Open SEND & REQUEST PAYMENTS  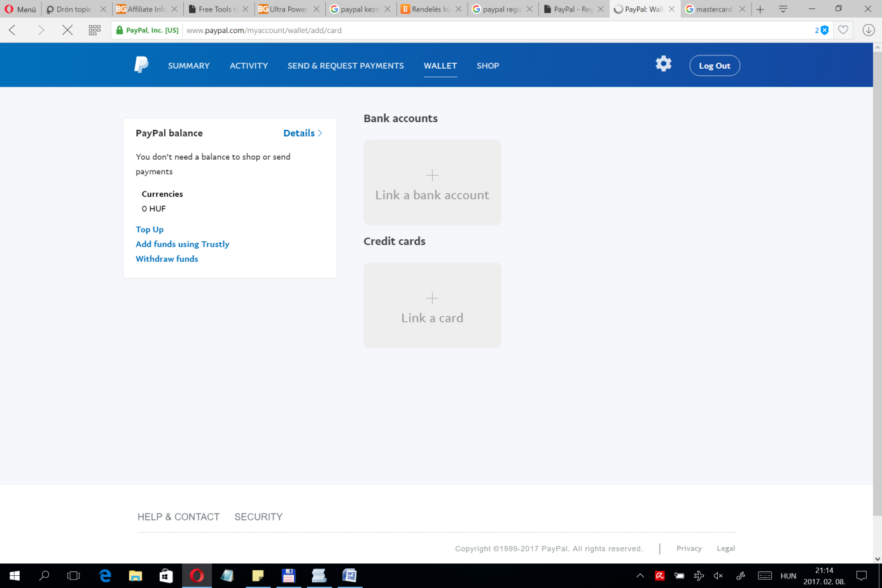pos(346,66)
